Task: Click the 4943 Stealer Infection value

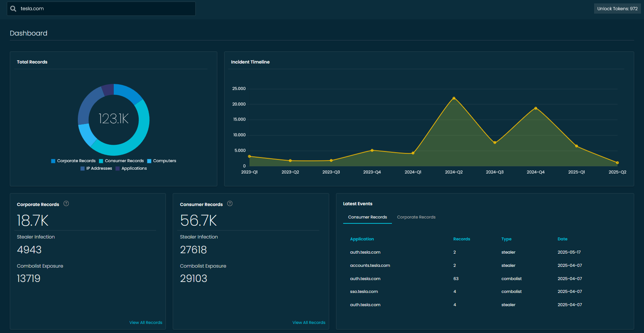Action: coord(29,250)
